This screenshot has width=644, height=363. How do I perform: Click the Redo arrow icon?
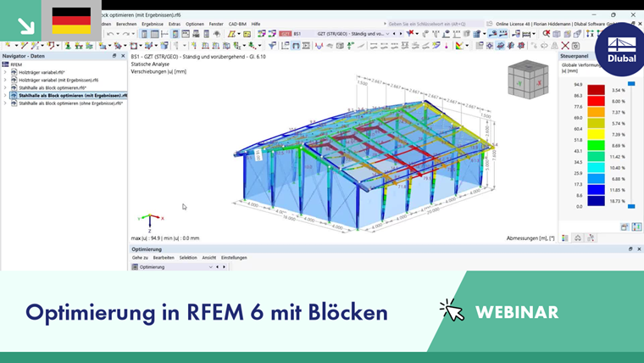pyautogui.click(x=125, y=34)
